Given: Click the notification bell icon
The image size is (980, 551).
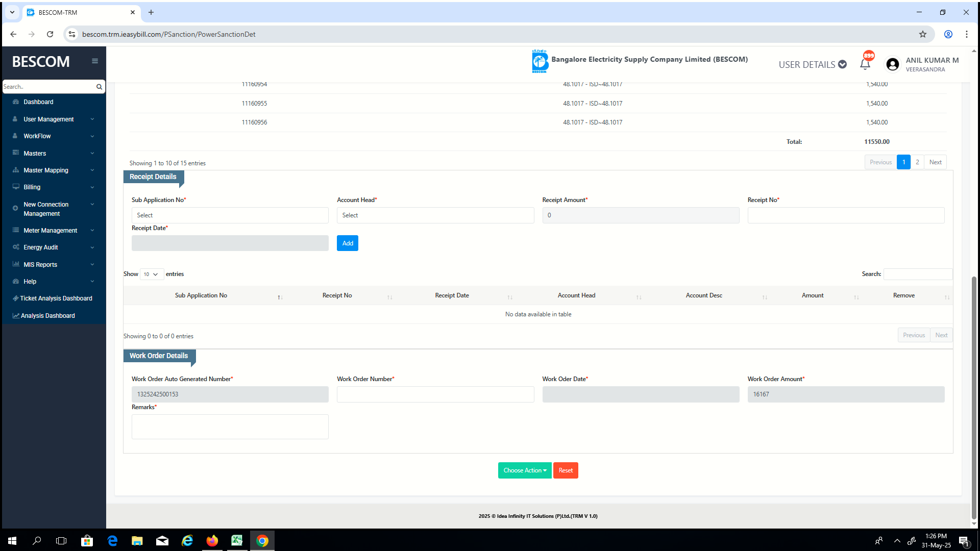Looking at the screenshot, I should pyautogui.click(x=865, y=64).
